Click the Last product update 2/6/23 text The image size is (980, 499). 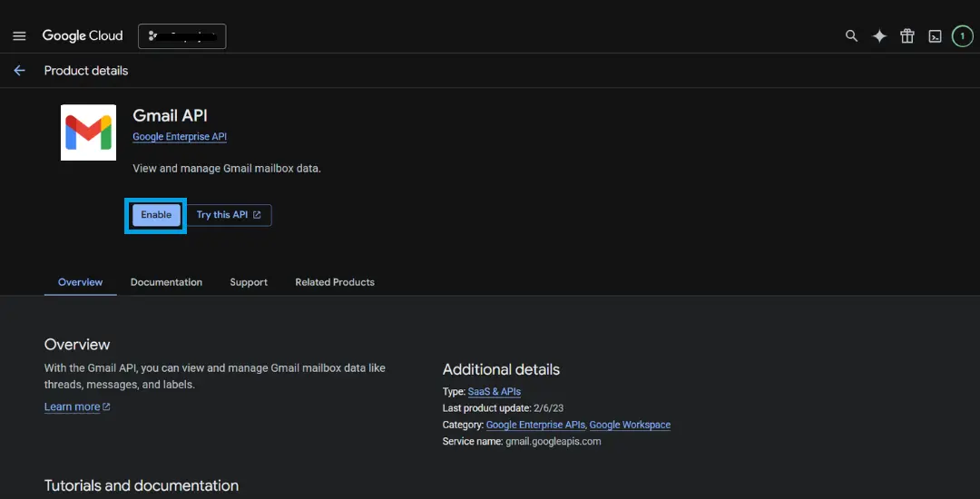[x=504, y=408]
